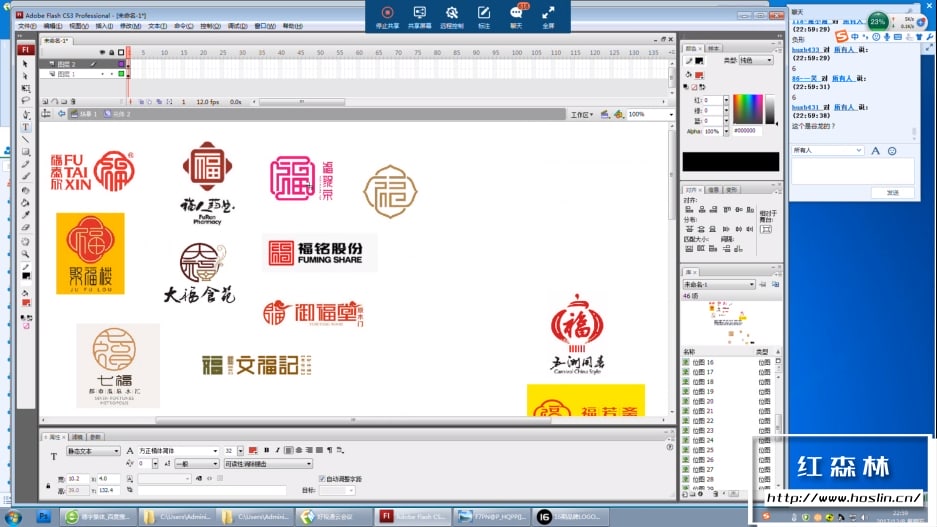
Task: Toggle bold text formatting
Action: click(267, 450)
